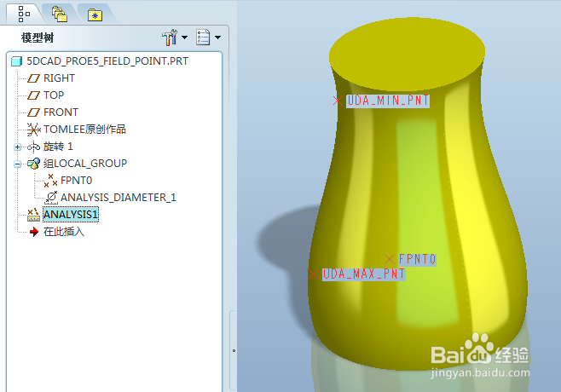
Task: Click the RIGHT datum plane icon
Action: click(x=33, y=78)
